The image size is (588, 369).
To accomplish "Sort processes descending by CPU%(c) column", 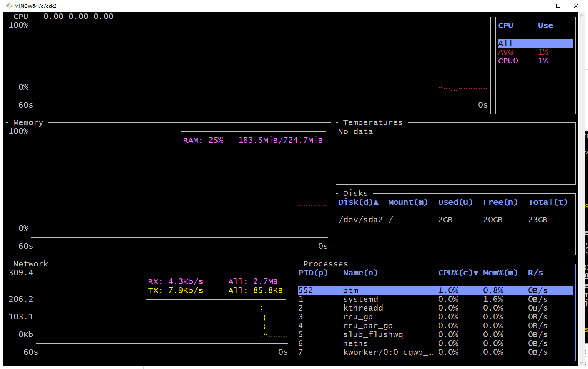I will (x=454, y=273).
